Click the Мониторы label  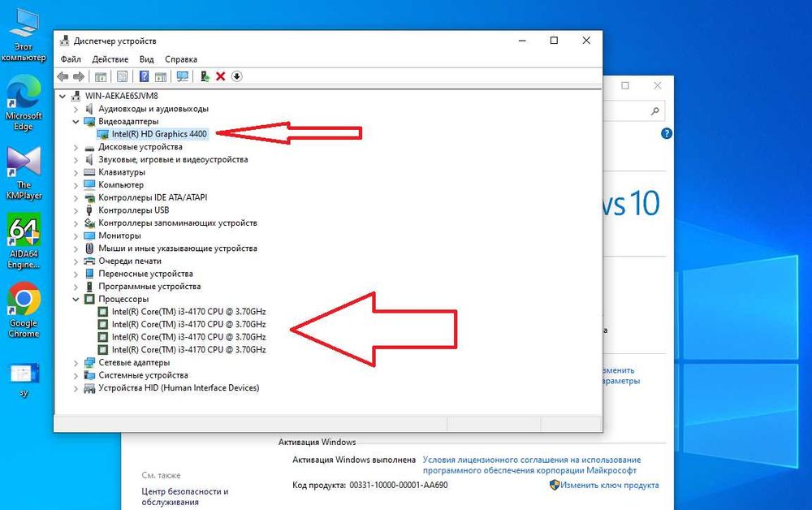coord(119,236)
